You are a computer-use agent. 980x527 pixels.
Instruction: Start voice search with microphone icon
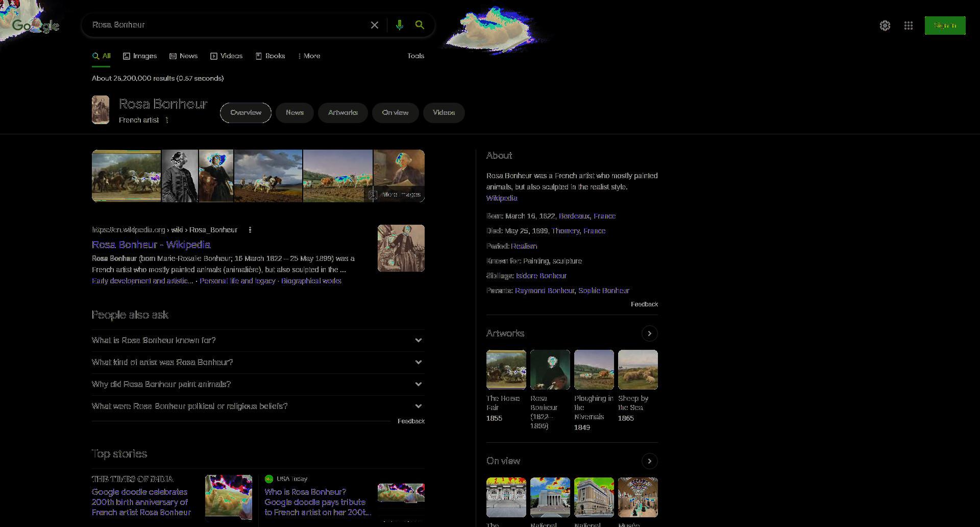pyautogui.click(x=400, y=25)
